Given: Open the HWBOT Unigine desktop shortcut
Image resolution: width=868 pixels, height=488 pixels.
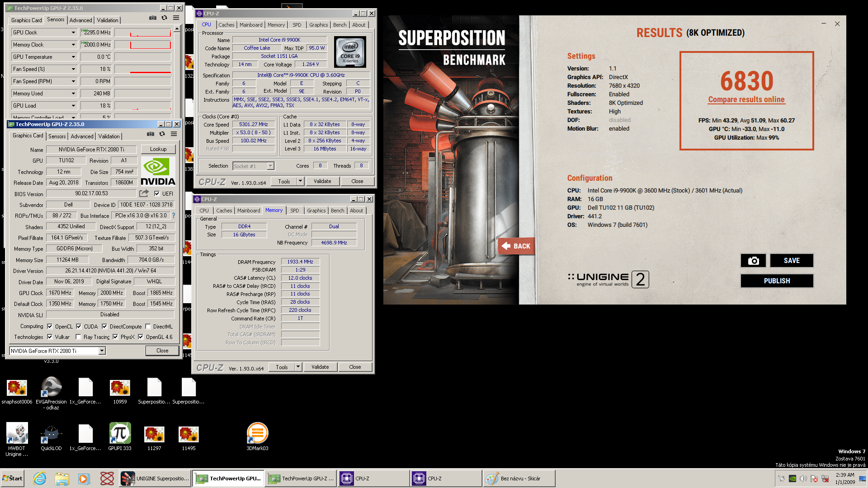Looking at the screenshot, I should [x=17, y=439].
